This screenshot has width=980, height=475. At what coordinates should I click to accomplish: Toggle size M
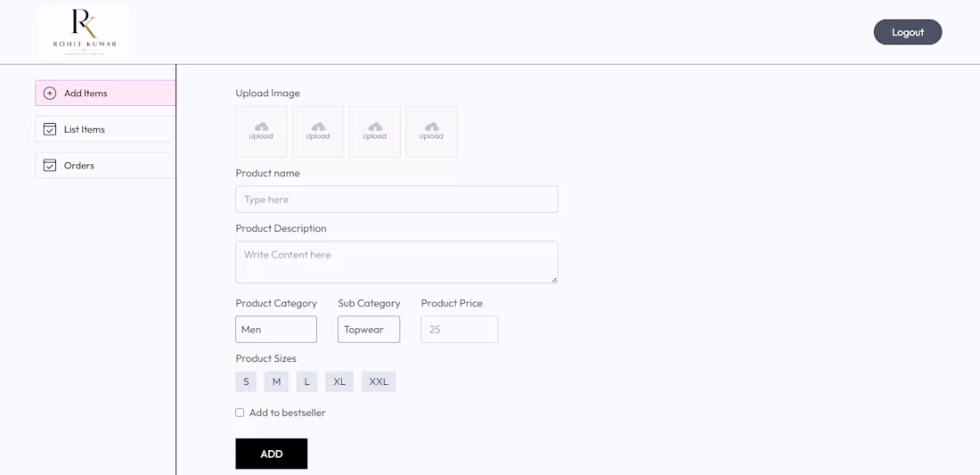pyautogui.click(x=276, y=381)
